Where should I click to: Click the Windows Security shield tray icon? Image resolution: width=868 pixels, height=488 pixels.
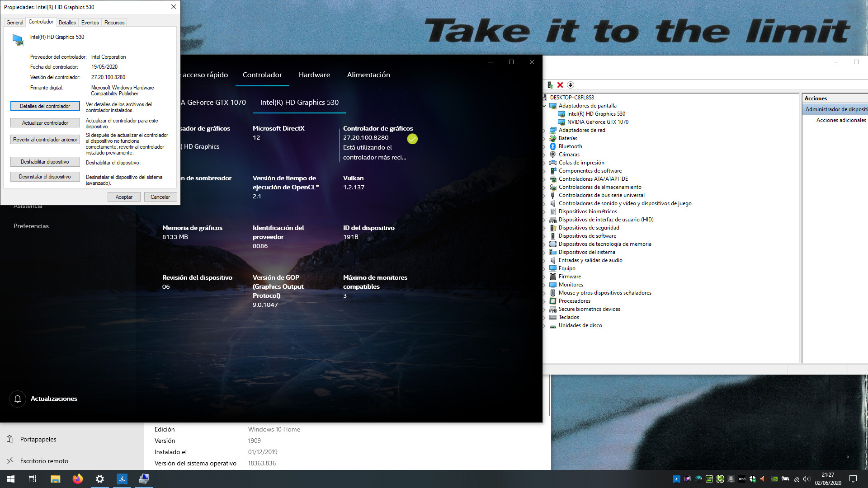753,479
